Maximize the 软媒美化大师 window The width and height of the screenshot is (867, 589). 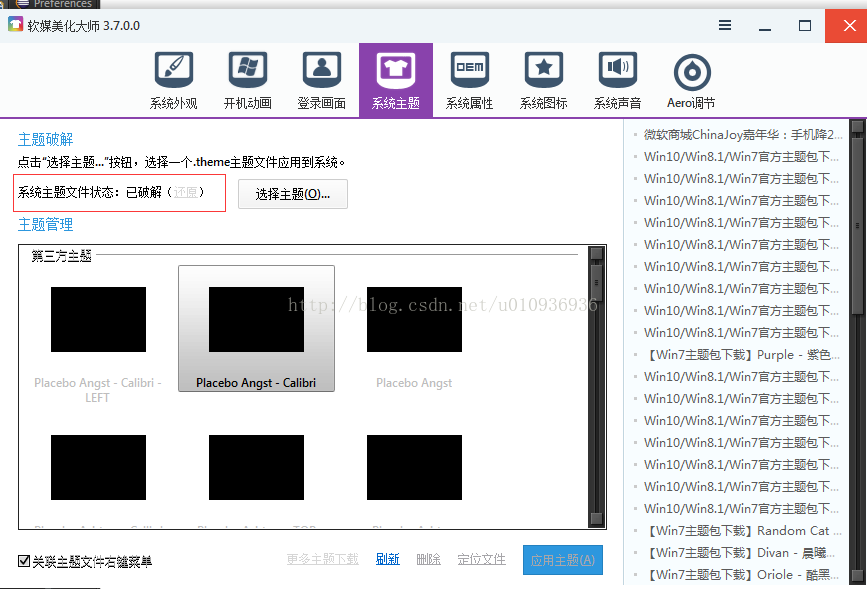(805, 25)
